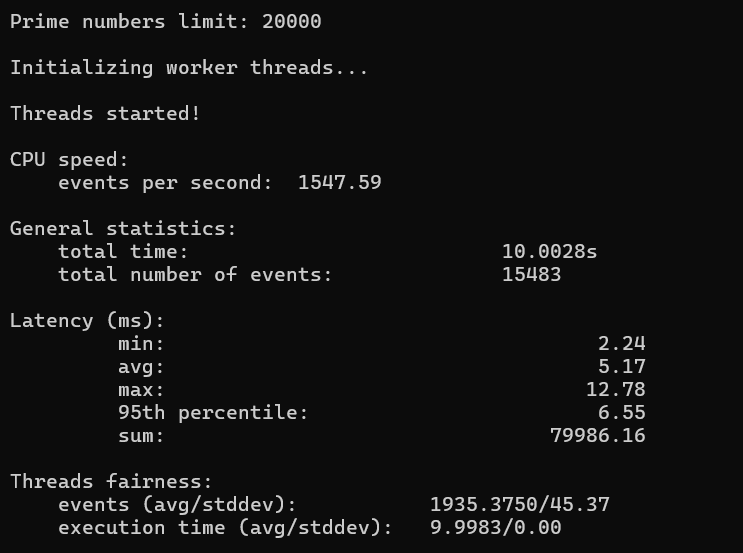Click 'events (avg/stddev):' label
Viewport: 743px width, 553px height.
tap(177, 505)
